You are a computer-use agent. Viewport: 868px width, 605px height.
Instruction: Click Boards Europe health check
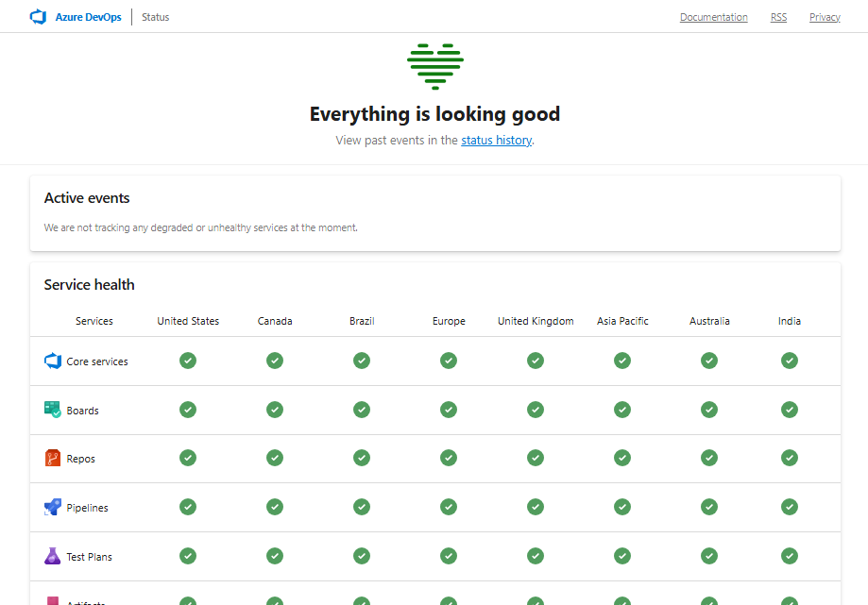point(449,410)
